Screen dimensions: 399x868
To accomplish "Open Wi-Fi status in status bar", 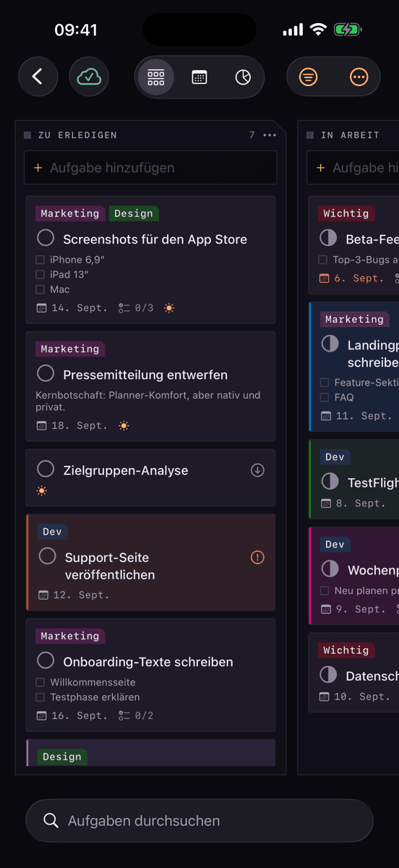I will 318,30.
